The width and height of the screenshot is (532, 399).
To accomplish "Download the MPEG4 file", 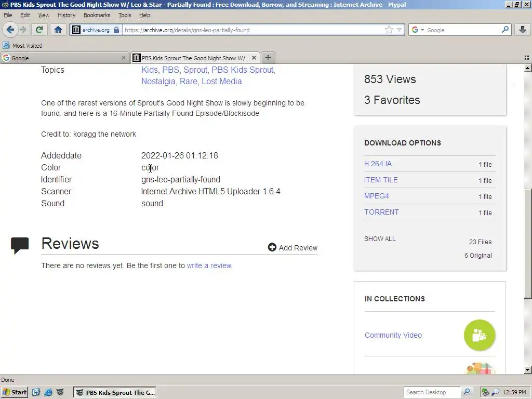I will [x=377, y=196].
